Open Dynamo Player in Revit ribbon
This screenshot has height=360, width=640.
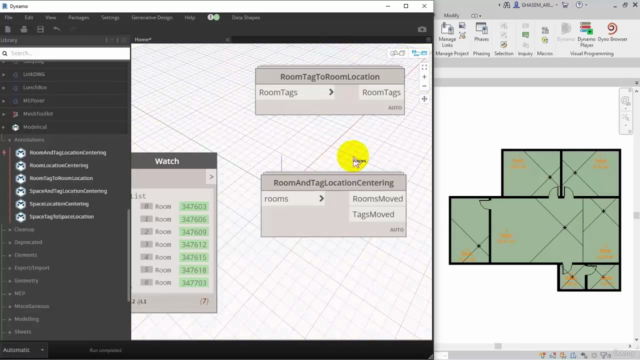pyautogui.click(x=587, y=35)
